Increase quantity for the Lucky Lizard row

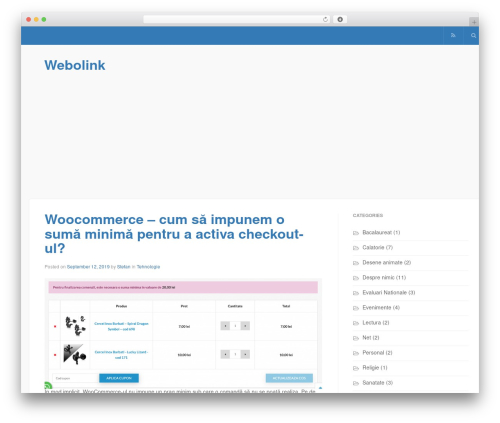[245, 354]
